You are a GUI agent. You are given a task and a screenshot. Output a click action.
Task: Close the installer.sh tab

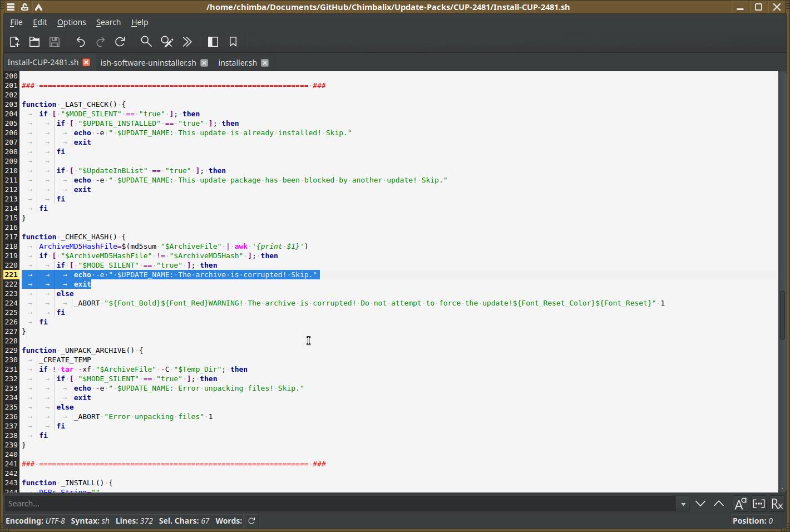[265, 63]
